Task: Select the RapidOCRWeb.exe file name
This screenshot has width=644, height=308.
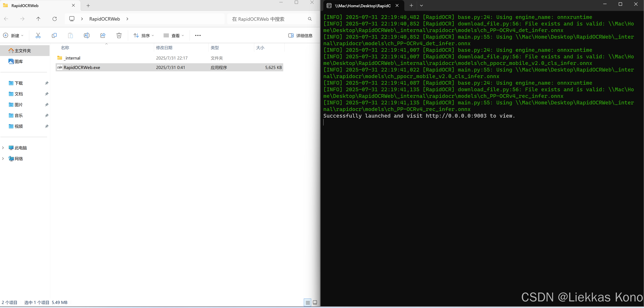Action: [82, 68]
